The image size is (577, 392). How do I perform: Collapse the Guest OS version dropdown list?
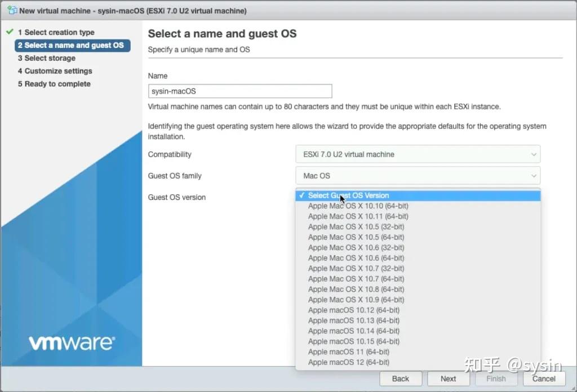click(x=418, y=195)
